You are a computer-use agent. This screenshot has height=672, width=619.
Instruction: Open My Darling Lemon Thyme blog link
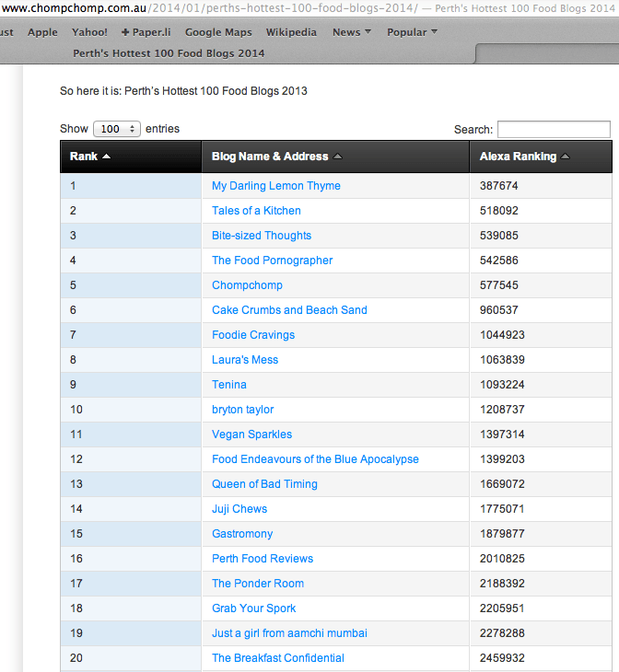pos(275,186)
